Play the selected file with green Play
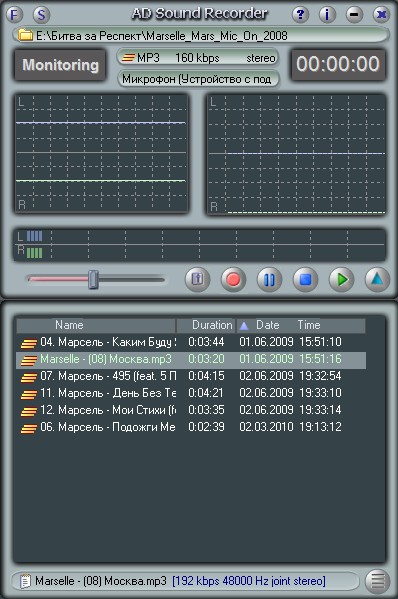 (x=341, y=279)
